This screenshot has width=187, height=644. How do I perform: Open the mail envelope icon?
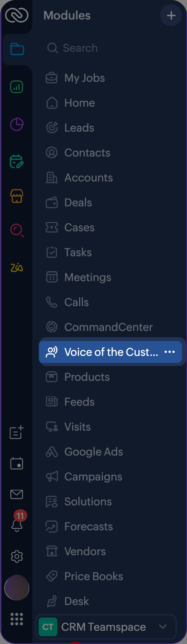[x=17, y=494]
